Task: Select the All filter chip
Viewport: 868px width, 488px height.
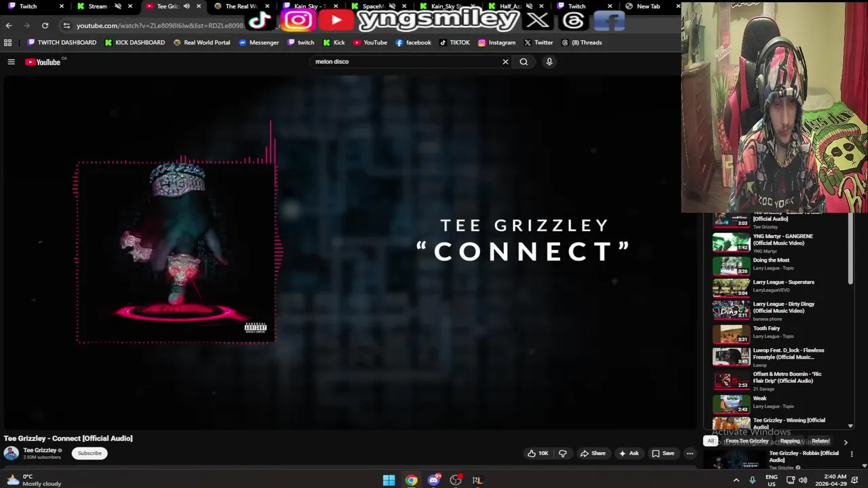Action: click(711, 441)
